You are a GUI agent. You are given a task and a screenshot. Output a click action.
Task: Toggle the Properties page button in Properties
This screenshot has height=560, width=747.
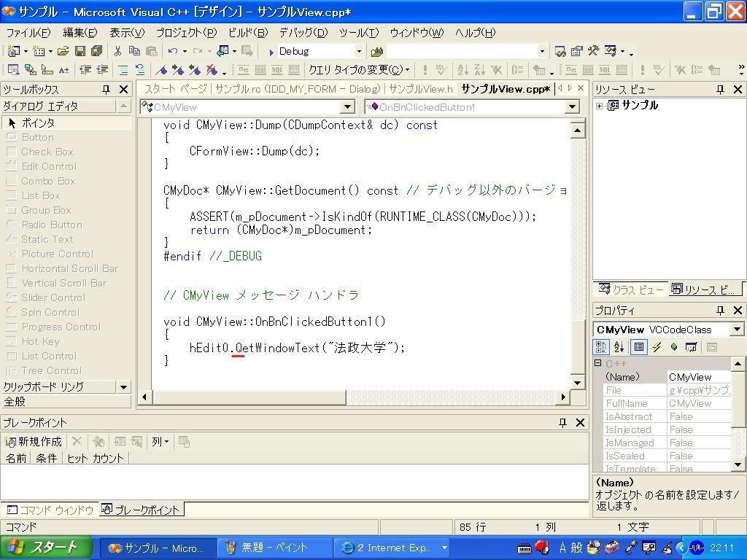click(639, 347)
